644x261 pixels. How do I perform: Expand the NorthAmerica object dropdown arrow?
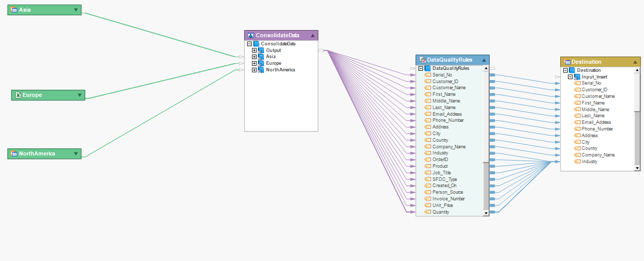click(x=76, y=153)
